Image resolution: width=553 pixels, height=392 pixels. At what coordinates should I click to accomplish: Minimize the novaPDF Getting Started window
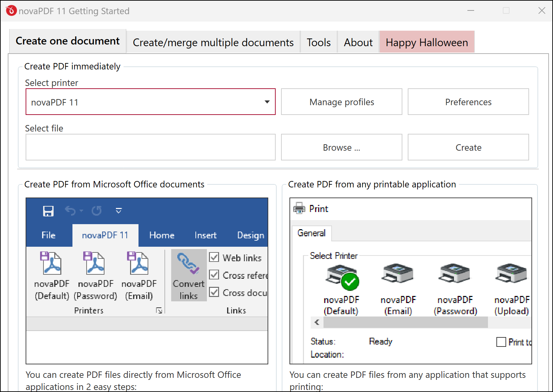click(471, 10)
